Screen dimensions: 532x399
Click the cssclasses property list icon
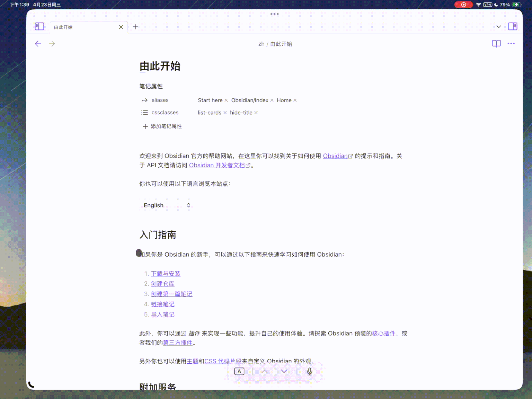(x=144, y=113)
